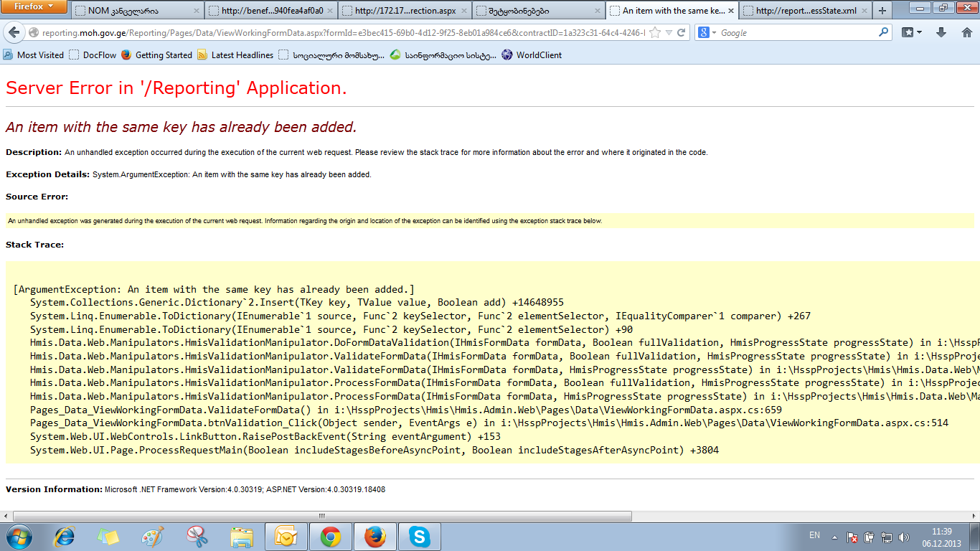This screenshot has width=980, height=551.
Task: Go to the Firefox Home page icon
Action: pos(966,33)
